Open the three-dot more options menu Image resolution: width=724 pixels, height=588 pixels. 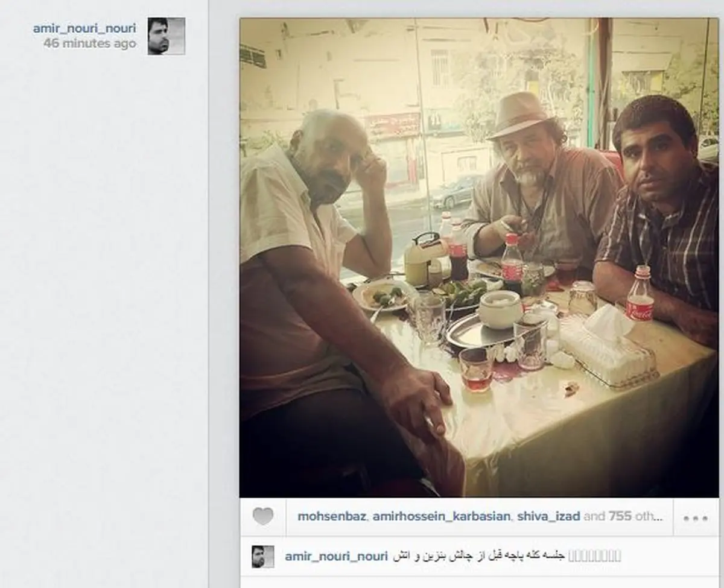695,518
